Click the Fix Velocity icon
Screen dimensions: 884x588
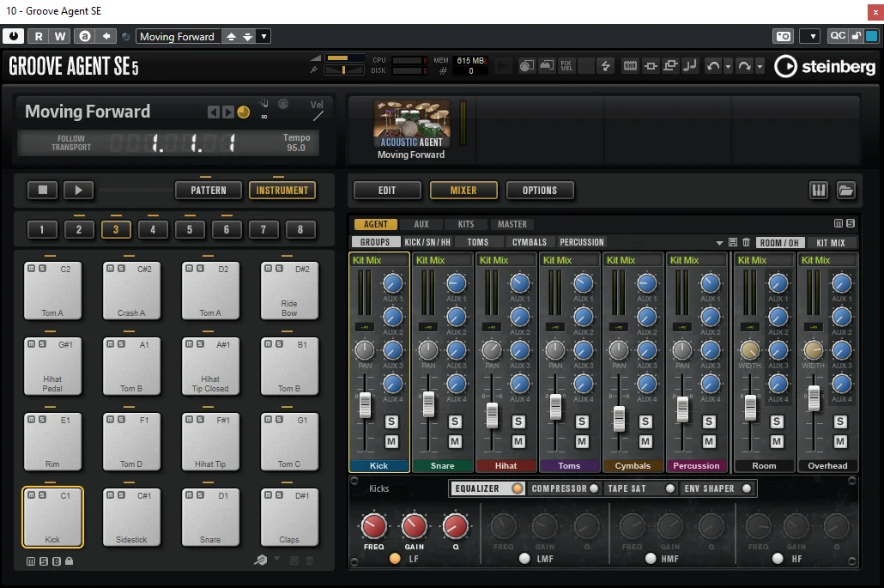coord(566,66)
